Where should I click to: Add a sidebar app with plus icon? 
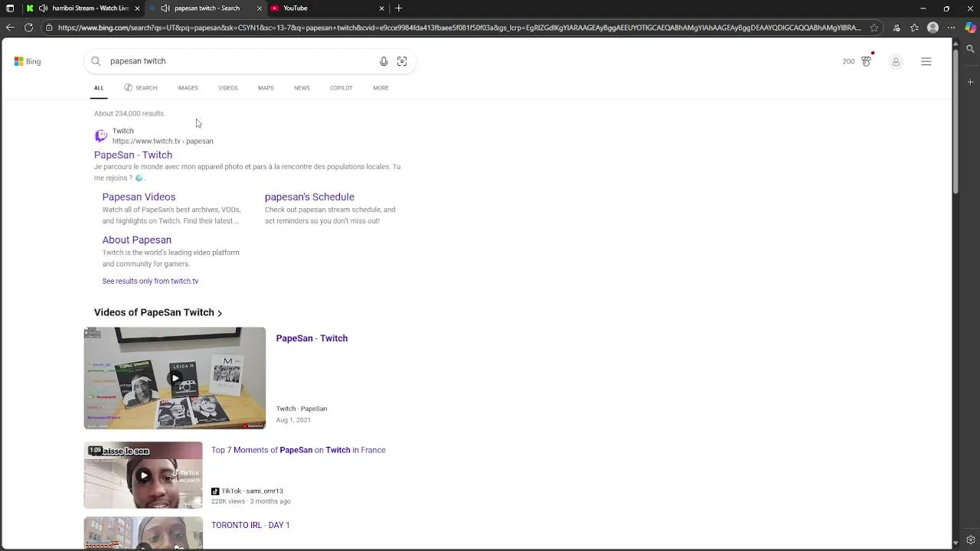(970, 81)
